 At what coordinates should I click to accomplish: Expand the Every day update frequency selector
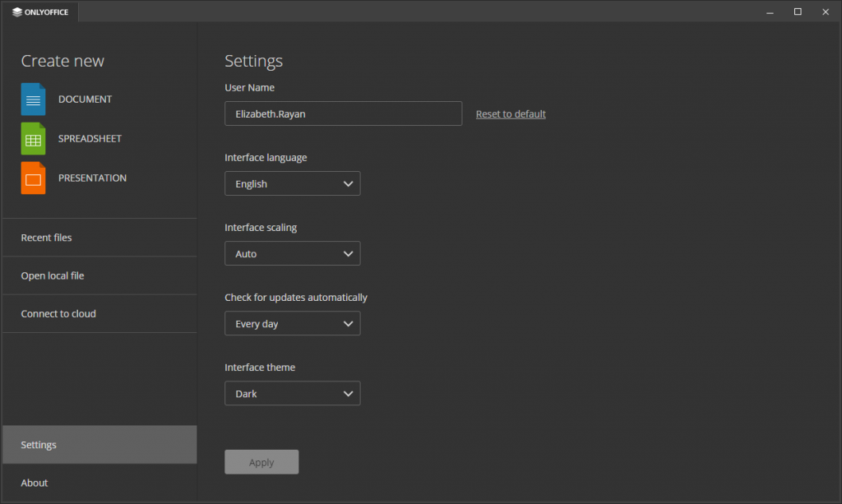[292, 322]
